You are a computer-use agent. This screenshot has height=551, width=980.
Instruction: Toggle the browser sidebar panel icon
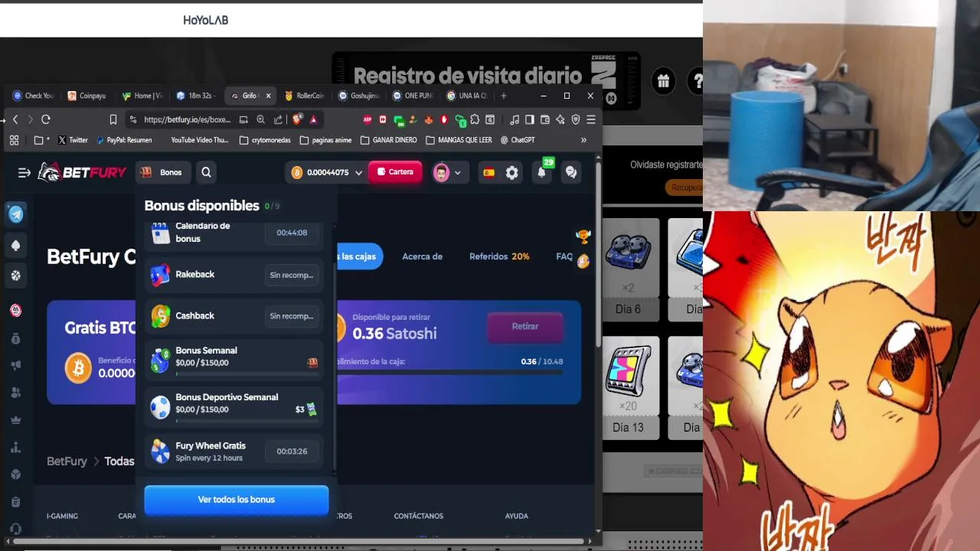[x=529, y=119]
